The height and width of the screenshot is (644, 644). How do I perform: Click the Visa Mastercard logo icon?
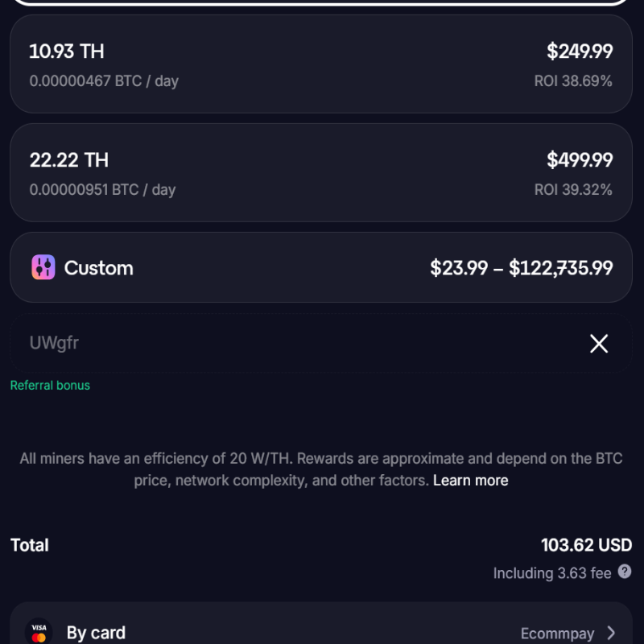[x=38, y=632]
